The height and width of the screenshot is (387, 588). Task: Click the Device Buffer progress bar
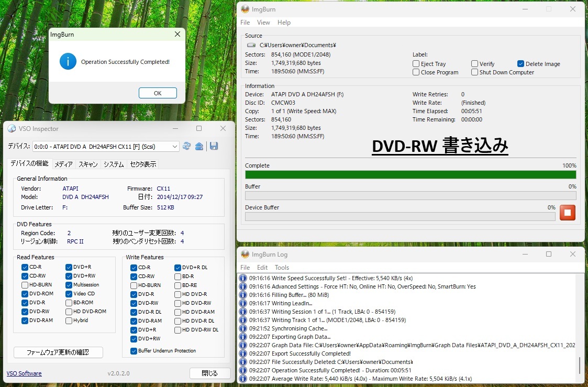(x=400, y=216)
